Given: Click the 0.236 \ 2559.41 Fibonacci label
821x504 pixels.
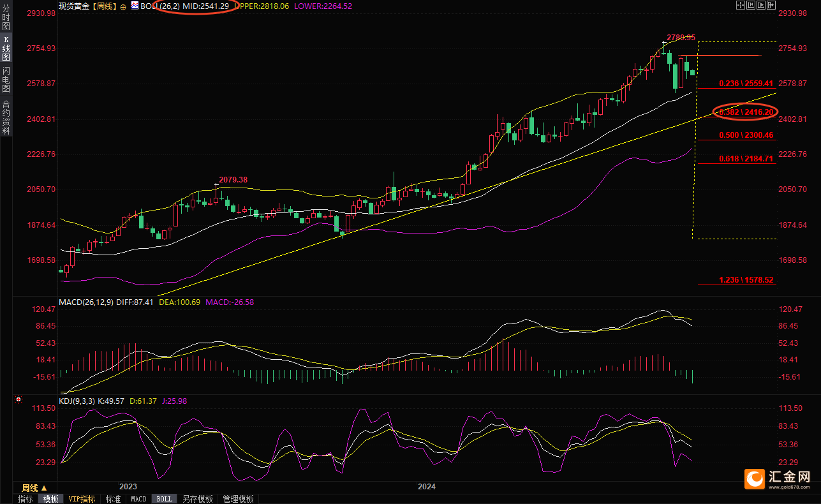Looking at the screenshot, I should 746,84.
